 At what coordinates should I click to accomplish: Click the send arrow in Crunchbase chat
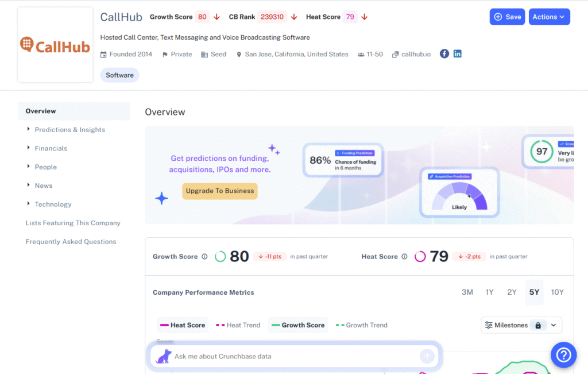tap(427, 356)
